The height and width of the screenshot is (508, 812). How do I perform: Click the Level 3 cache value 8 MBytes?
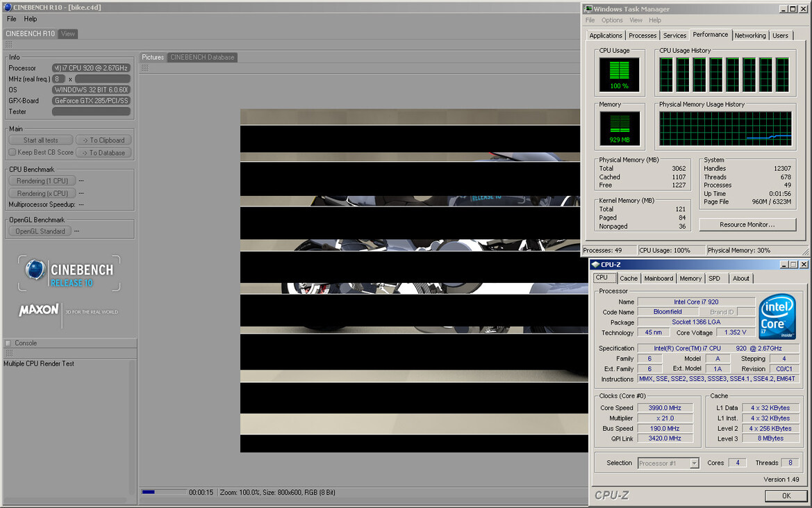[x=770, y=439]
